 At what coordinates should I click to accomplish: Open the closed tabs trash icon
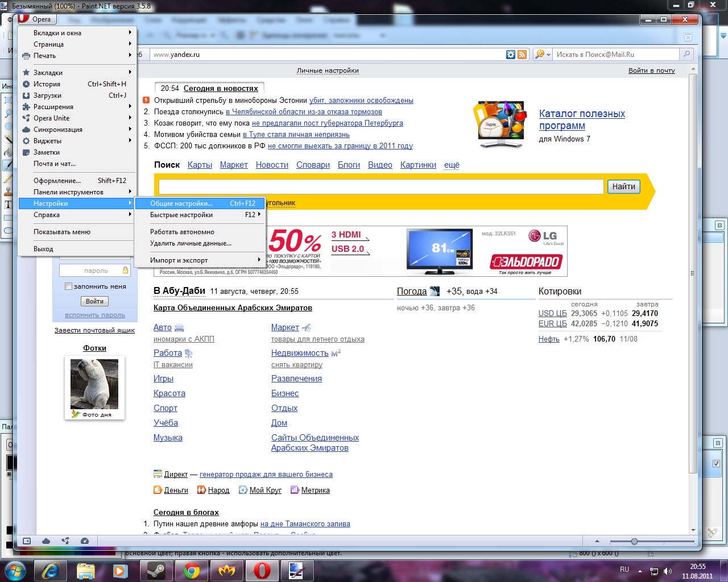tap(688, 36)
